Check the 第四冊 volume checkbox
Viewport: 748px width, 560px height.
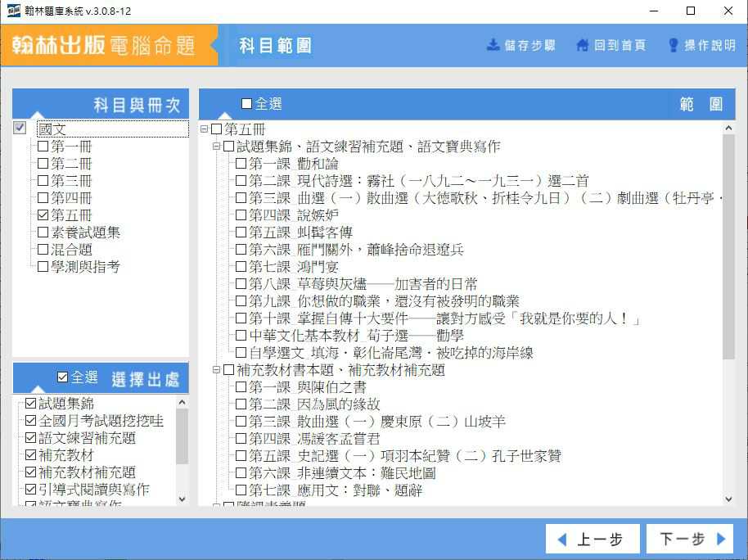pos(43,197)
